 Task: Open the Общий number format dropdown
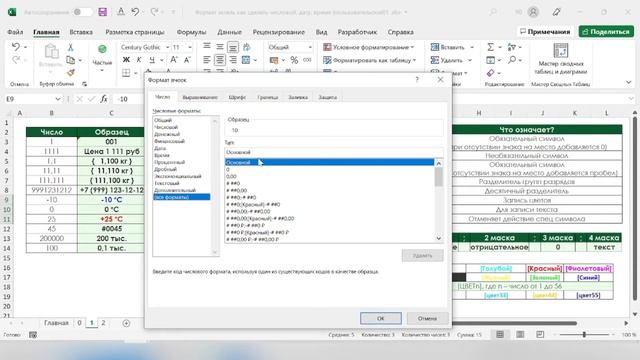coord(310,47)
